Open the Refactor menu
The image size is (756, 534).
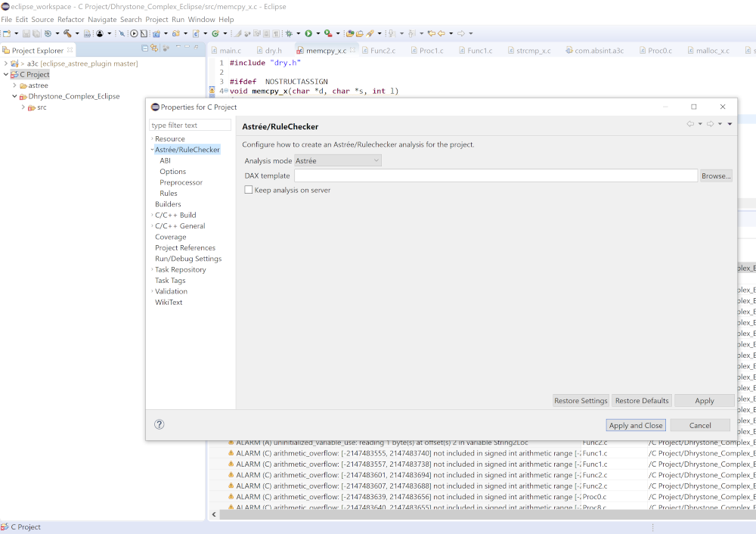click(x=71, y=20)
